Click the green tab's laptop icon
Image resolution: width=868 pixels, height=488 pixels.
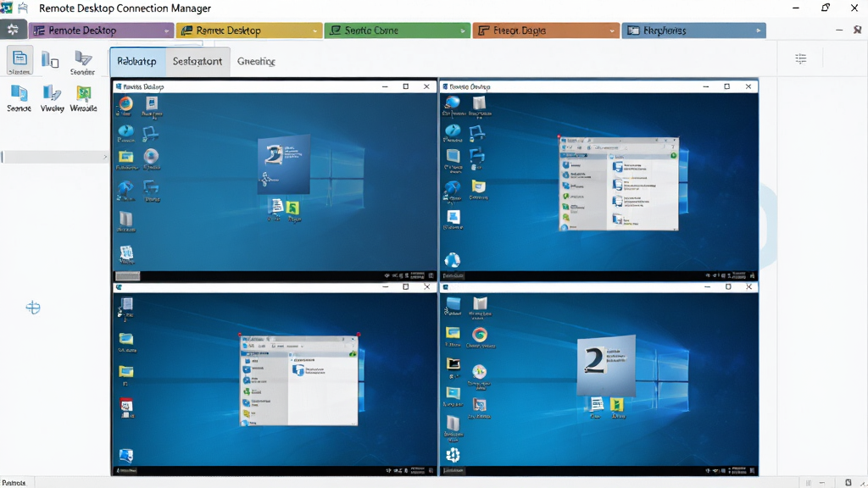(x=336, y=30)
